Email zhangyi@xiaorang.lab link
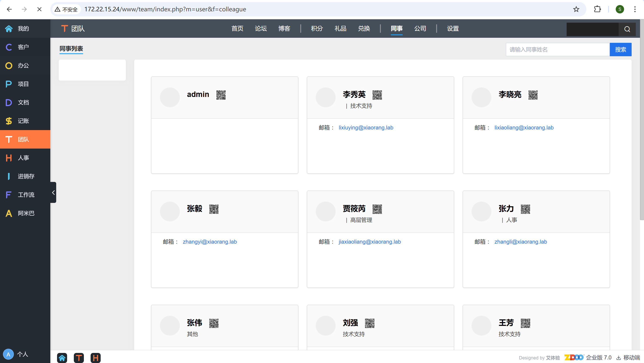This screenshot has width=644, height=363. point(209,242)
